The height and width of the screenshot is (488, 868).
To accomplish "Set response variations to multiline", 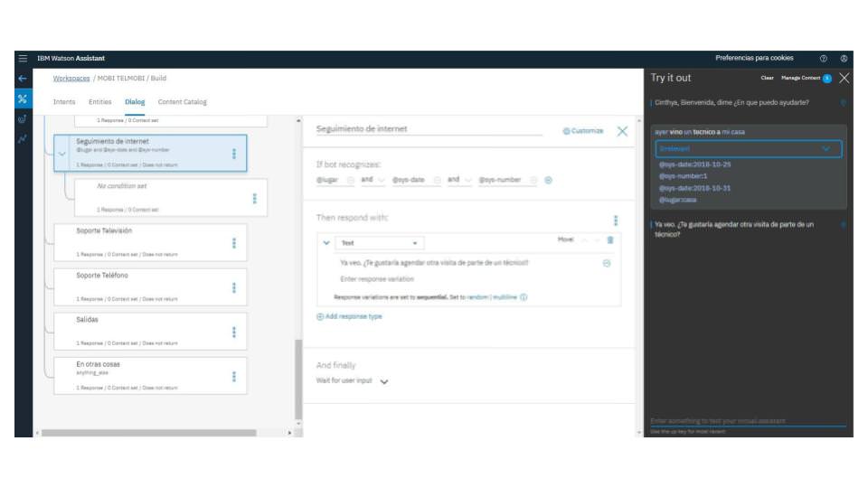I will [505, 297].
